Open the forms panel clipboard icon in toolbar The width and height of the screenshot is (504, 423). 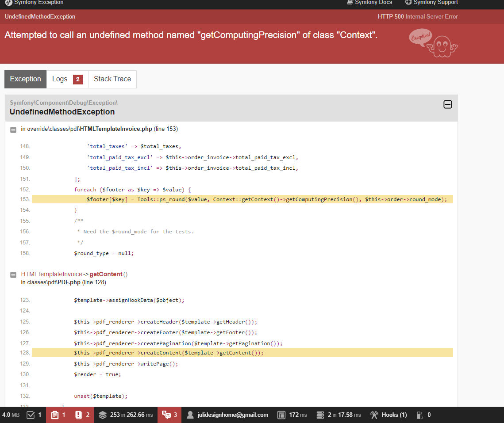55,415
